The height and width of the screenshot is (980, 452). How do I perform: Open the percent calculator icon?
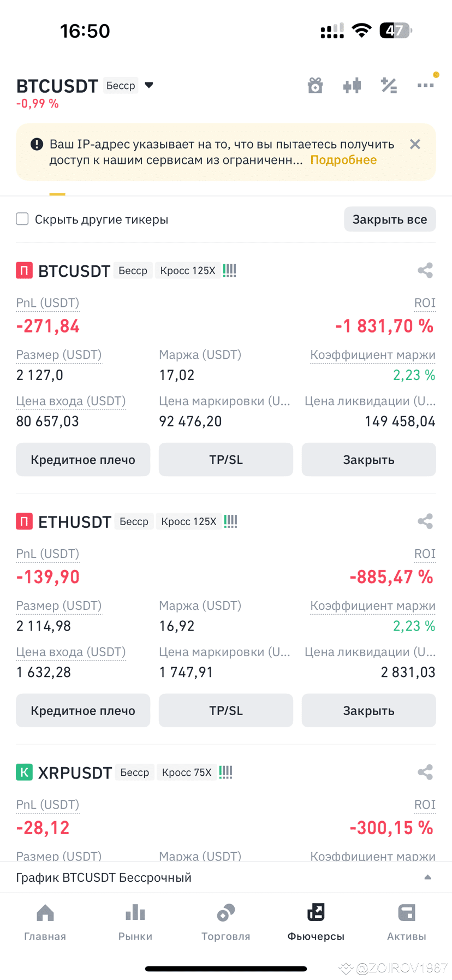(x=389, y=85)
